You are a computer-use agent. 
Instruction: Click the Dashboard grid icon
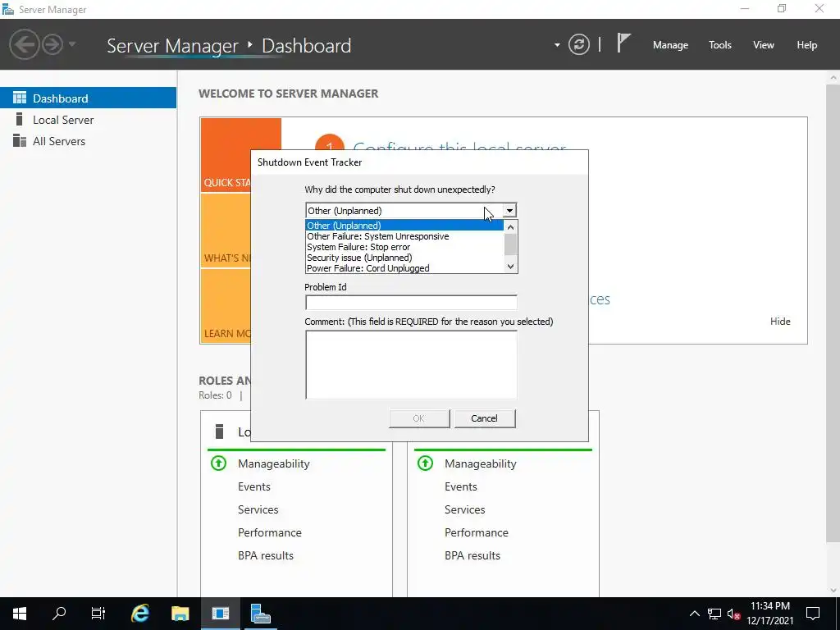(20, 98)
